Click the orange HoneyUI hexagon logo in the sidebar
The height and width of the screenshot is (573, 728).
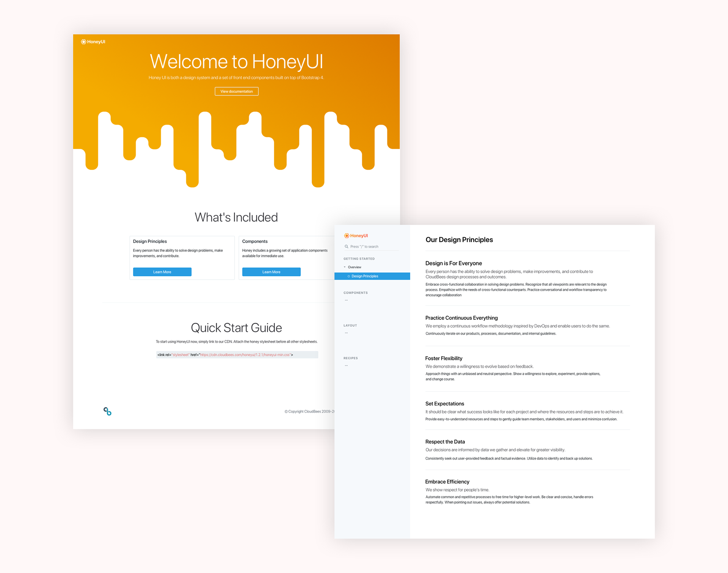(x=347, y=236)
